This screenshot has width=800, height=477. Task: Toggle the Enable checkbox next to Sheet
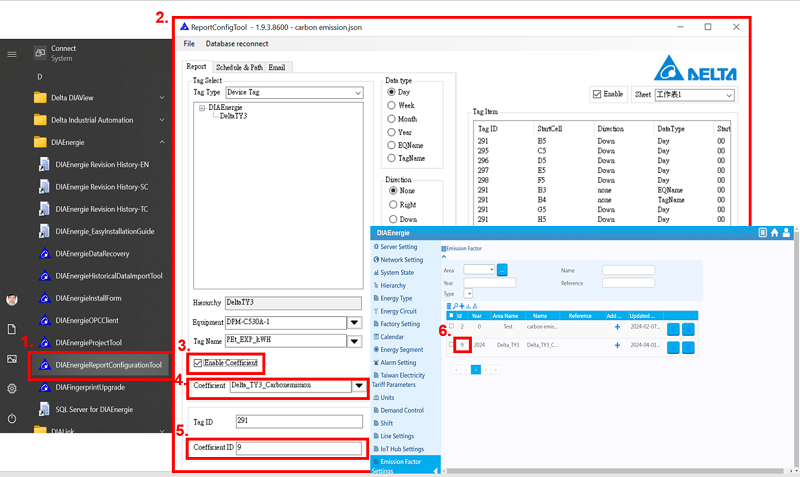[597, 94]
